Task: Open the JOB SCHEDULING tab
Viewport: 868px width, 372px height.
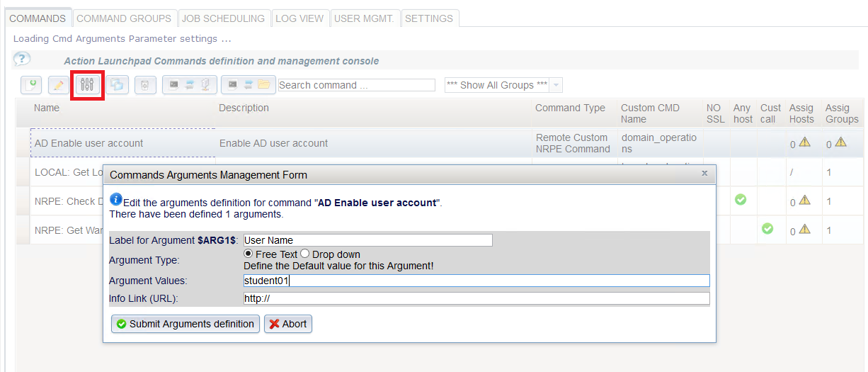Action: tap(224, 18)
